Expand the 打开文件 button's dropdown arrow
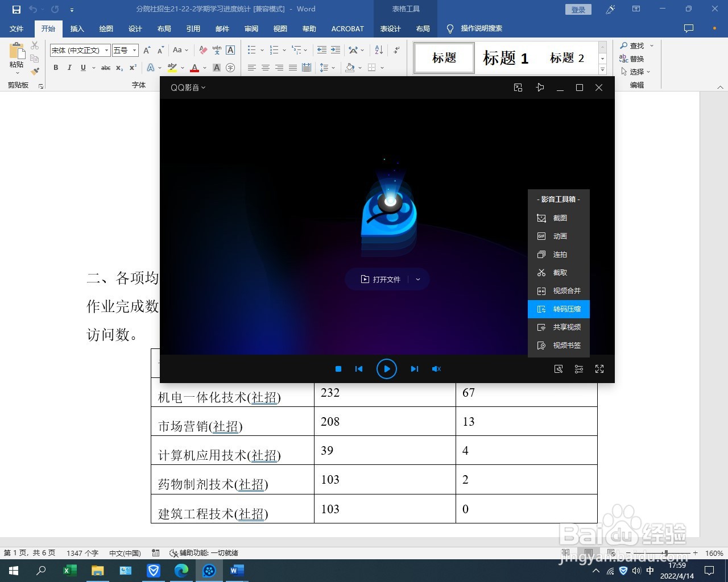This screenshot has width=728, height=582. pos(418,279)
